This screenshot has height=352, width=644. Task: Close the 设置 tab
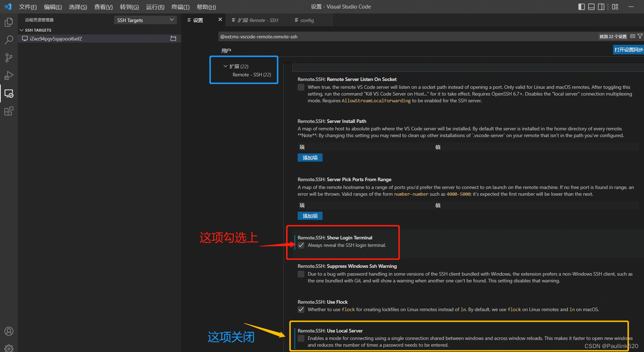tap(220, 20)
